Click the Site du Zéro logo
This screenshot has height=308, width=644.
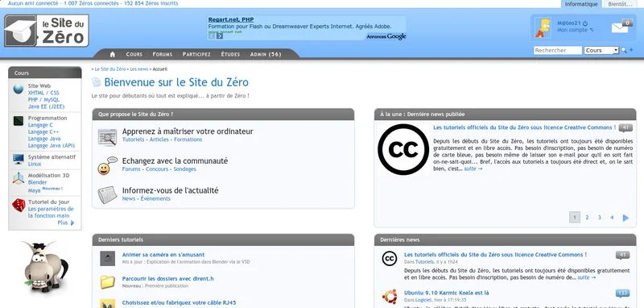(x=47, y=31)
